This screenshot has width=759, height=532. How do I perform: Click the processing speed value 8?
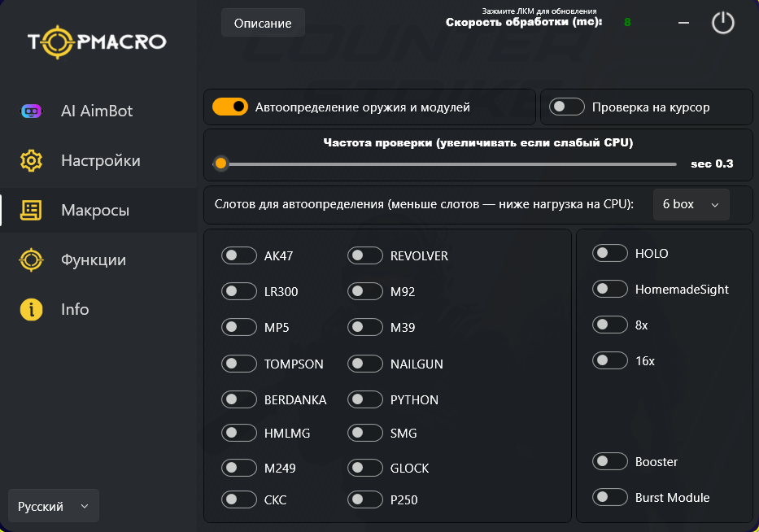click(x=627, y=23)
